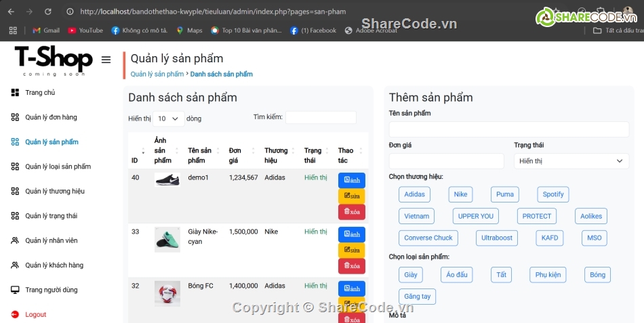644x323 pixels.
Task: Click the site info icon in address bar
Action: pyautogui.click(x=71, y=12)
